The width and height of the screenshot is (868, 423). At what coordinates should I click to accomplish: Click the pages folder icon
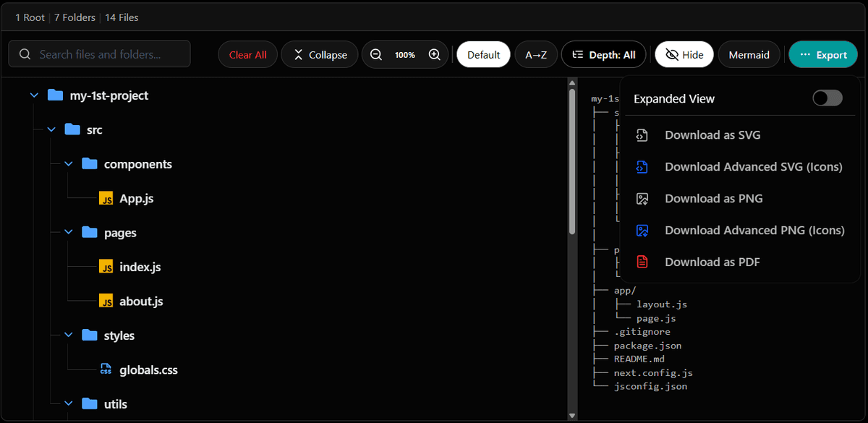click(90, 232)
